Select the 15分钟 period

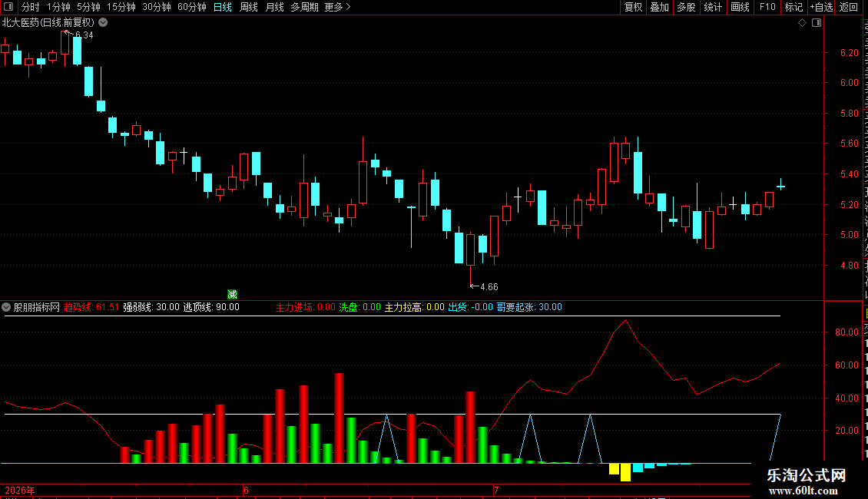click(x=121, y=7)
